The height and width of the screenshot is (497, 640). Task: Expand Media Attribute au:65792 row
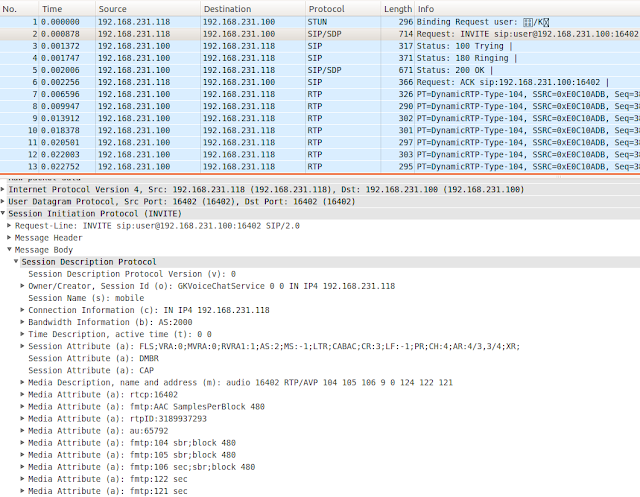click(22, 430)
